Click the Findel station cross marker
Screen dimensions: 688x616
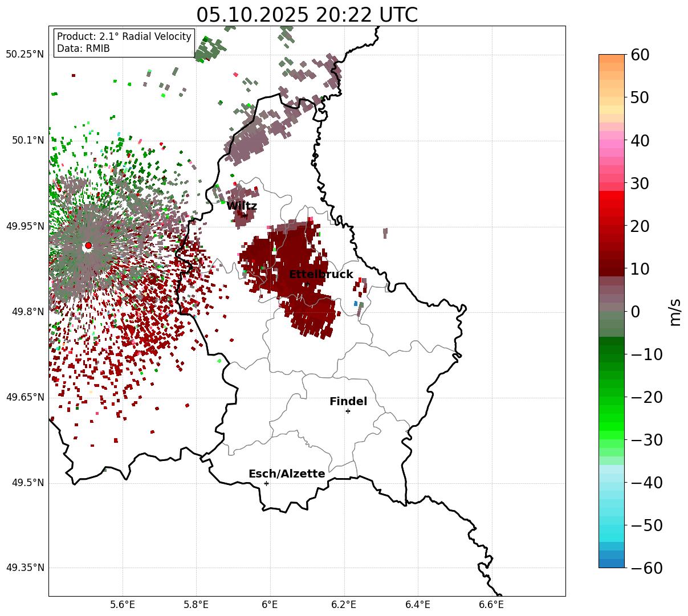point(348,411)
